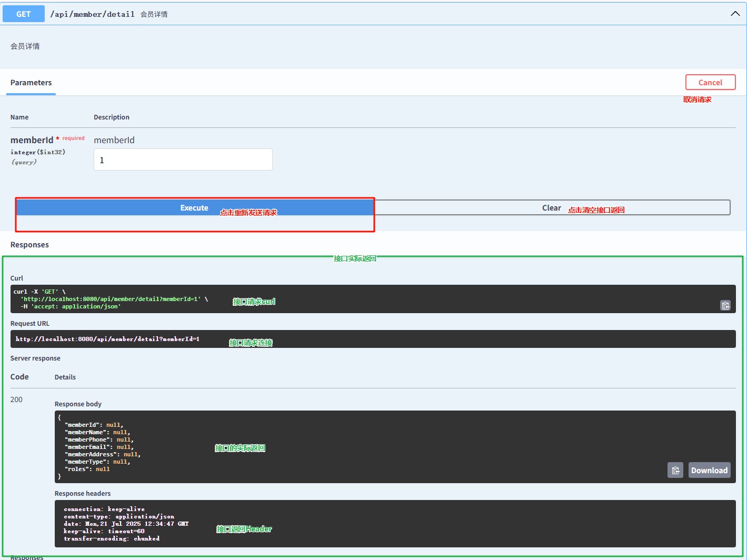Click the GET method badge
Image resolution: width=747 pixels, height=560 pixels.
(x=24, y=14)
